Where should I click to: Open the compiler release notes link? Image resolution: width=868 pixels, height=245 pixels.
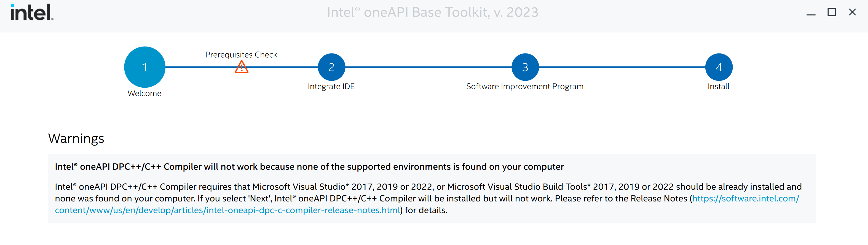[228, 210]
